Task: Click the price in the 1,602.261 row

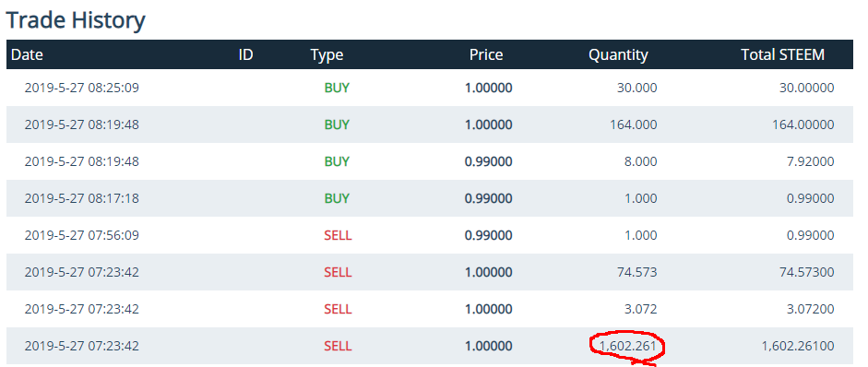Action: coord(489,346)
